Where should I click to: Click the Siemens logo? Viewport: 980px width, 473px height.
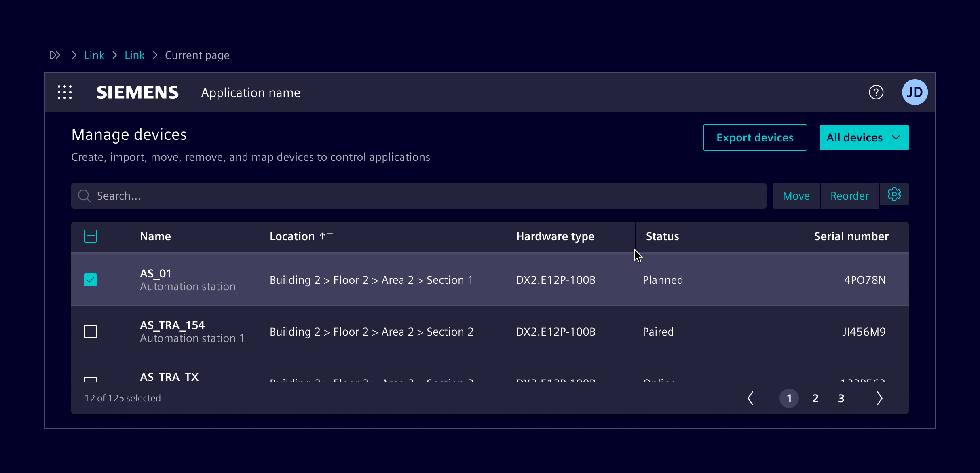[137, 92]
